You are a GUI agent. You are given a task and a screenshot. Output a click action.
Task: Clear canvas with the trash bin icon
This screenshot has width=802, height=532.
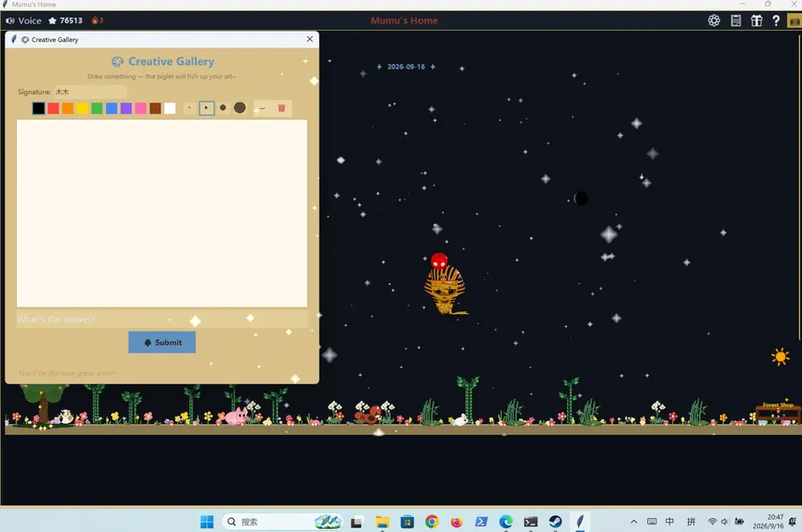[282, 108]
